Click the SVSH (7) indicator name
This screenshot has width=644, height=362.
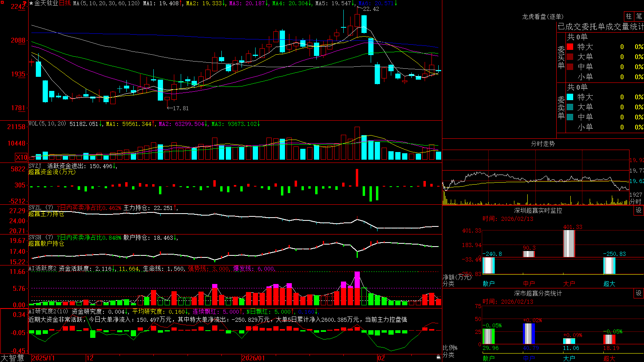coord(41,238)
